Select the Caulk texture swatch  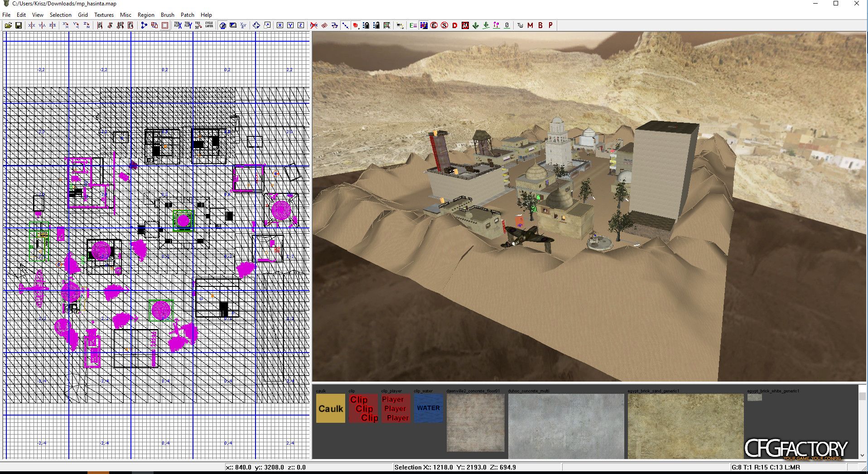coord(331,408)
